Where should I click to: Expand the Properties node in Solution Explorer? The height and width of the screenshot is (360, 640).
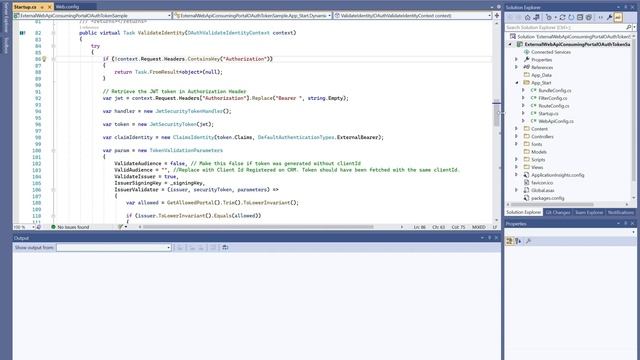(516, 60)
